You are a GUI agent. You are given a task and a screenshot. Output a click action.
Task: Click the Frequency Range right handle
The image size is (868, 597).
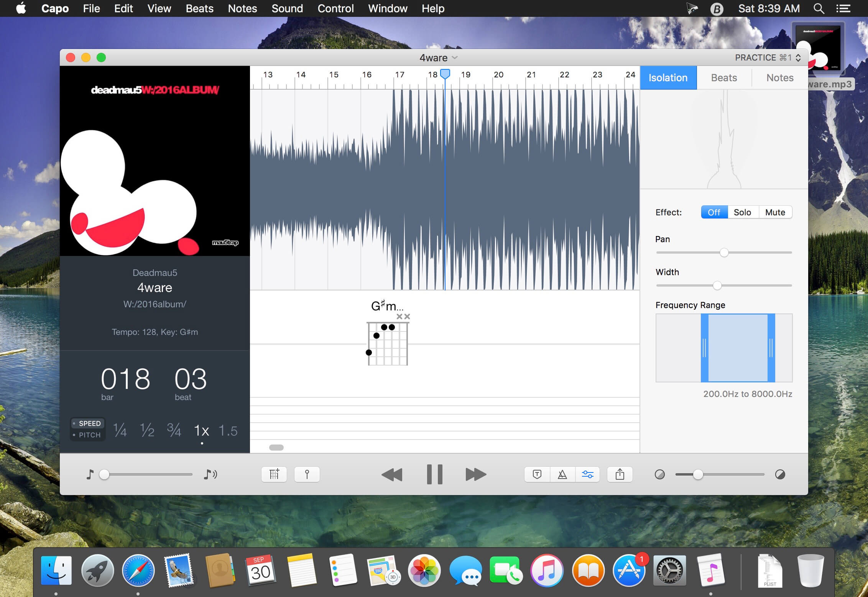(x=771, y=348)
